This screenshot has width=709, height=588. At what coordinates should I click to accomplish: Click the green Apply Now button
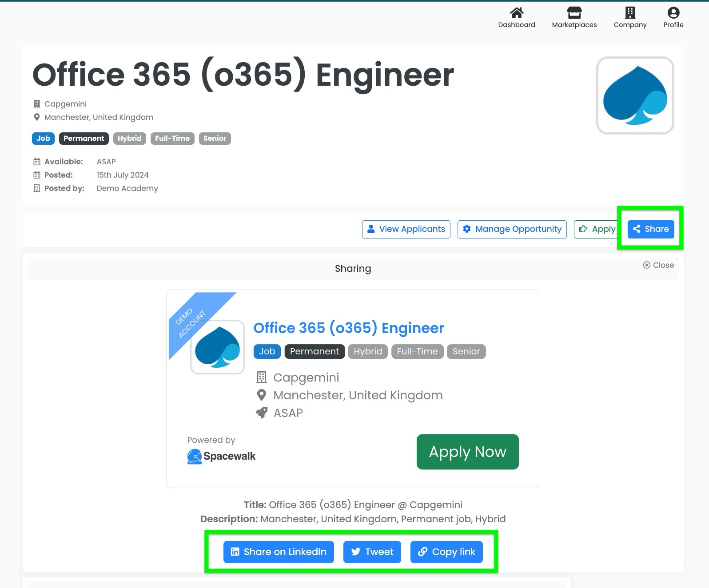coord(467,452)
